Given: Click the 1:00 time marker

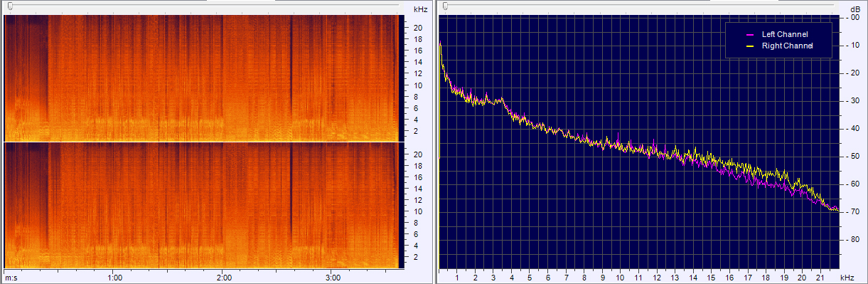Looking at the screenshot, I should tap(114, 278).
